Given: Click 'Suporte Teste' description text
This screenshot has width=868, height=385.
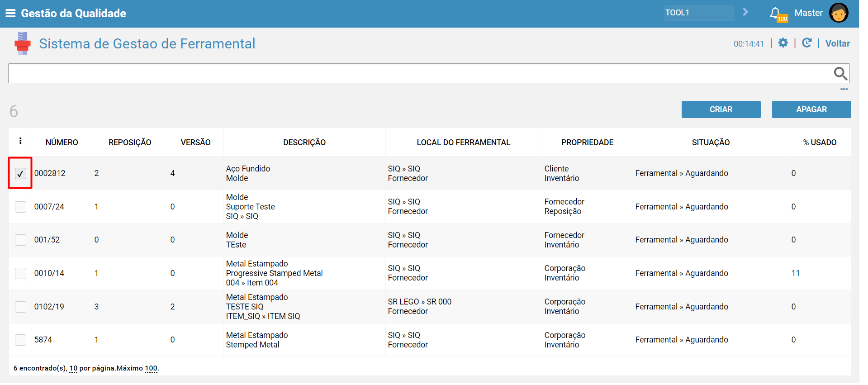Looking at the screenshot, I should pyautogui.click(x=251, y=207).
